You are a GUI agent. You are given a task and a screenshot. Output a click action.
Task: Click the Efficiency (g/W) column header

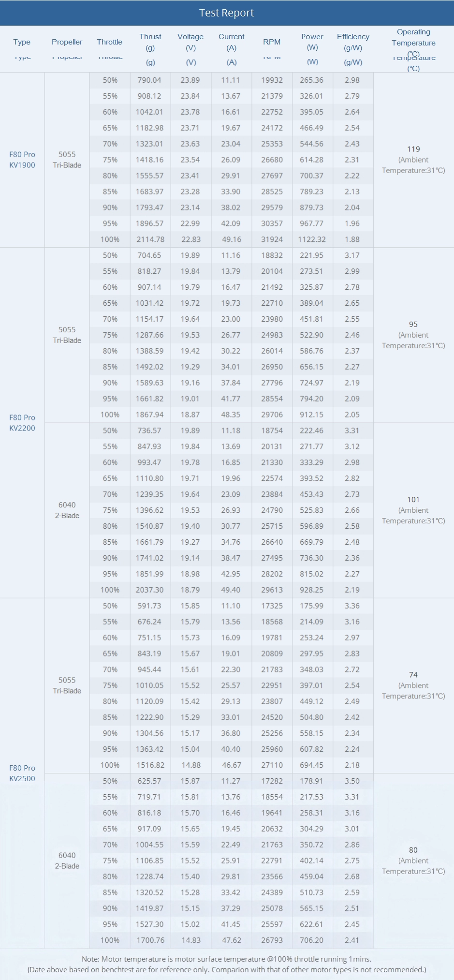pos(353,43)
